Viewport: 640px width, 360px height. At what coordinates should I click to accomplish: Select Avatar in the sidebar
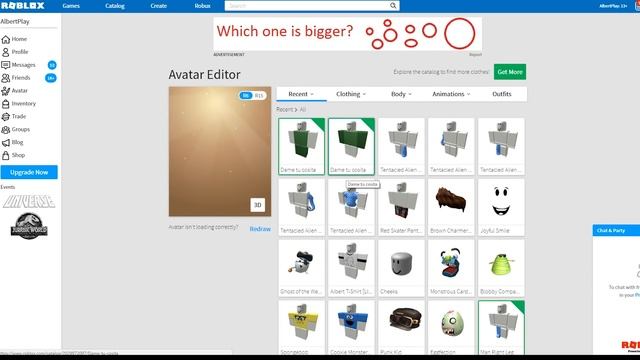point(15,91)
